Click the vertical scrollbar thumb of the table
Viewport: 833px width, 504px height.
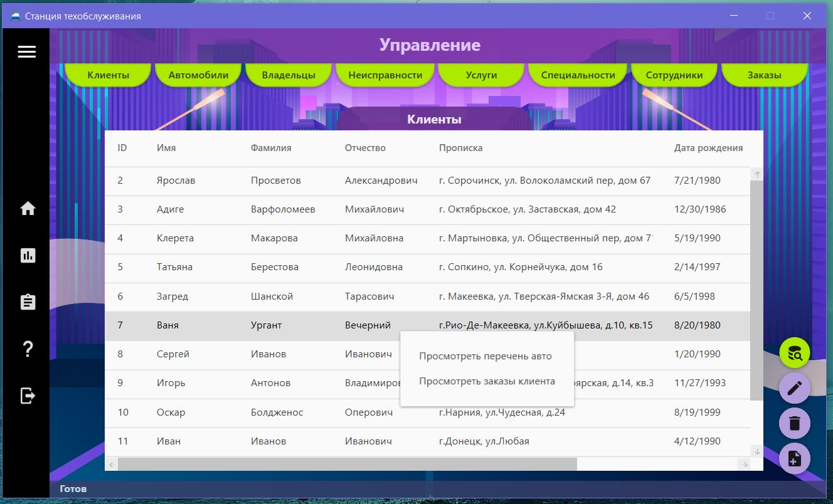756,290
